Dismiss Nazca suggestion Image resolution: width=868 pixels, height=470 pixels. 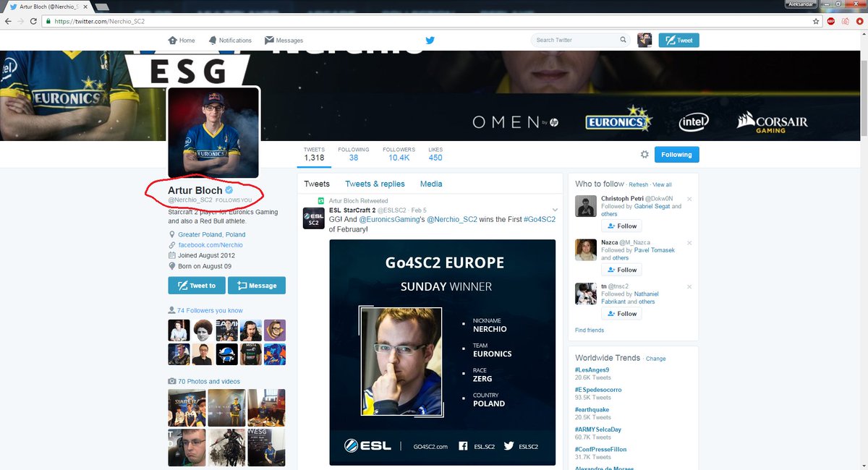[689, 243]
